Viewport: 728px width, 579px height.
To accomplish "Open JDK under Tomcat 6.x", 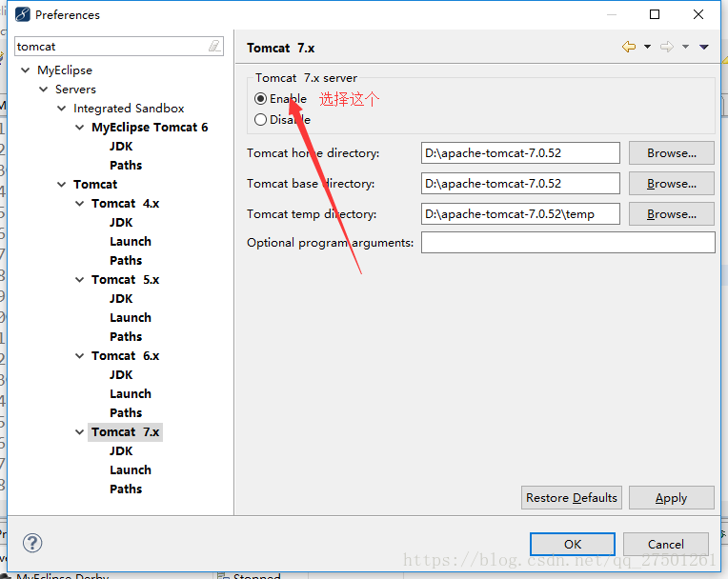I will 121,375.
